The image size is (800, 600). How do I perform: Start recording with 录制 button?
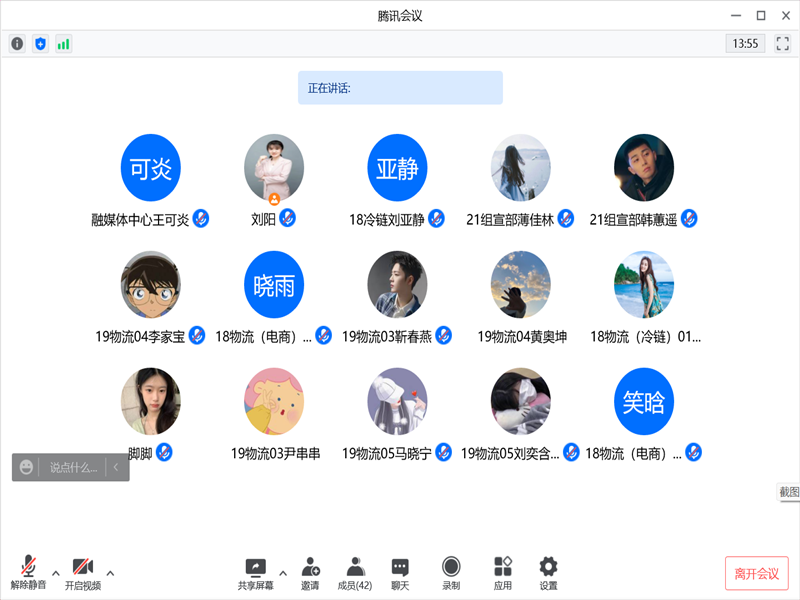(x=451, y=573)
